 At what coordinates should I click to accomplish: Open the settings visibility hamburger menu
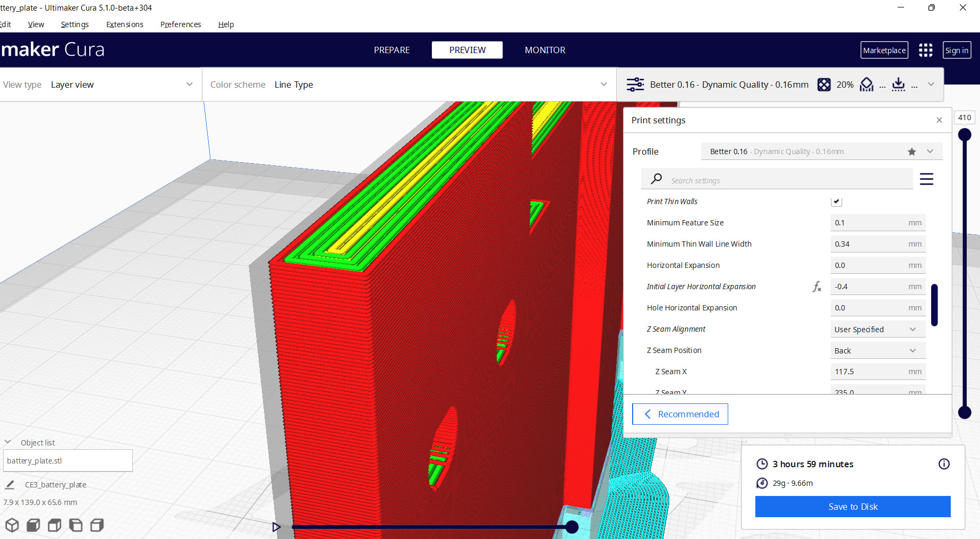click(926, 179)
